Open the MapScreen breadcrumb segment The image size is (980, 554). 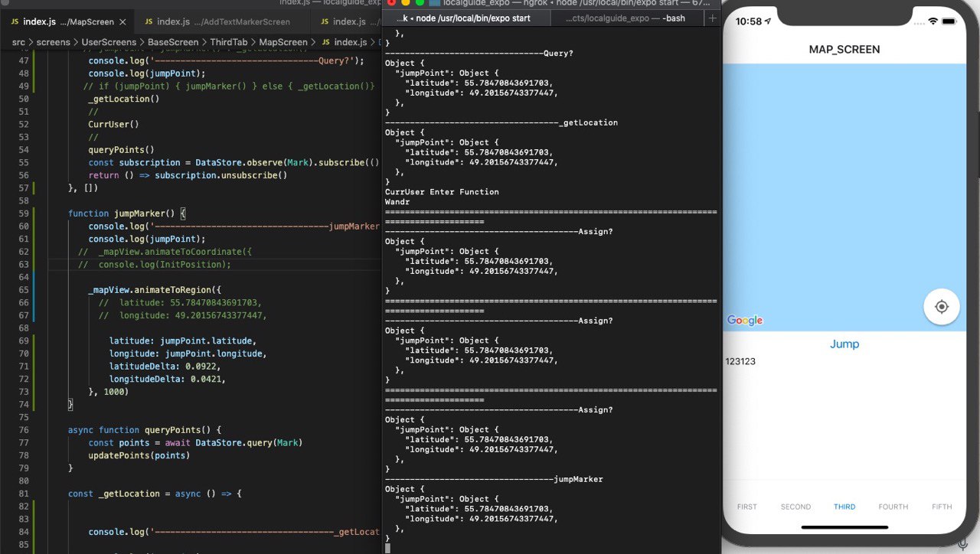pyautogui.click(x=283, y=42)
